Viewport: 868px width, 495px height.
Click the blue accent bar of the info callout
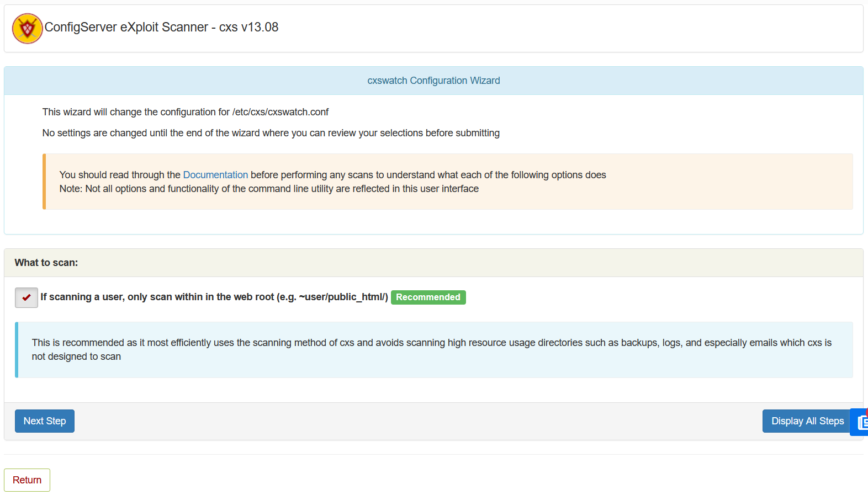(17, 350)
